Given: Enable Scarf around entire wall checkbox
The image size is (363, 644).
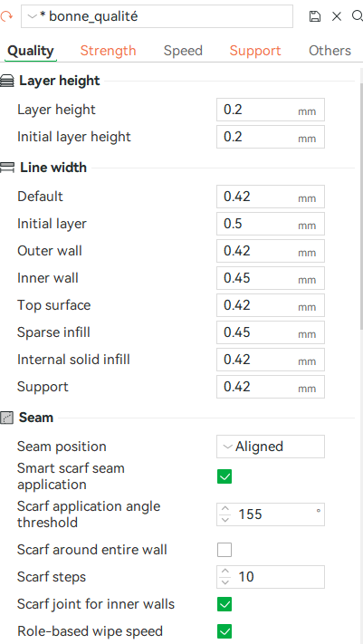Looking at the screenshot, I should (x=224, y=550).
